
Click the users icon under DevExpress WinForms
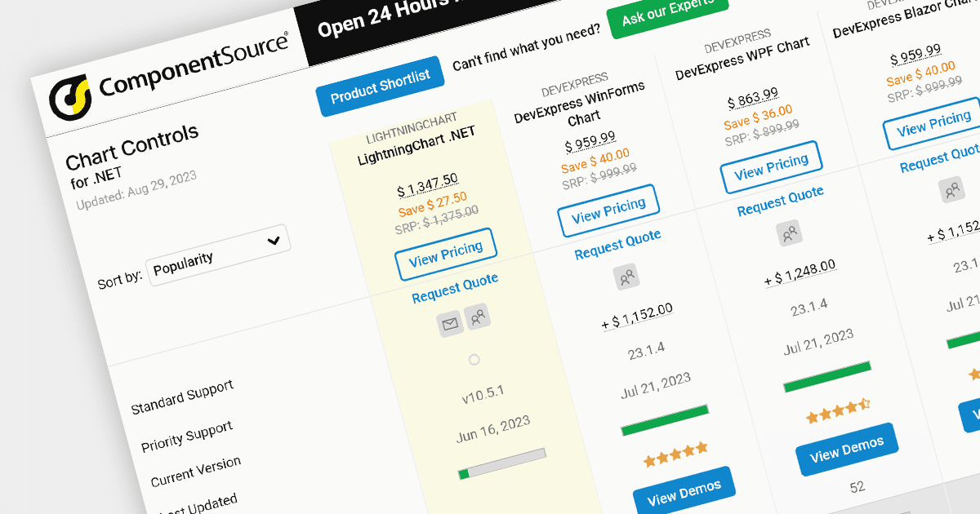pos(626,277)
